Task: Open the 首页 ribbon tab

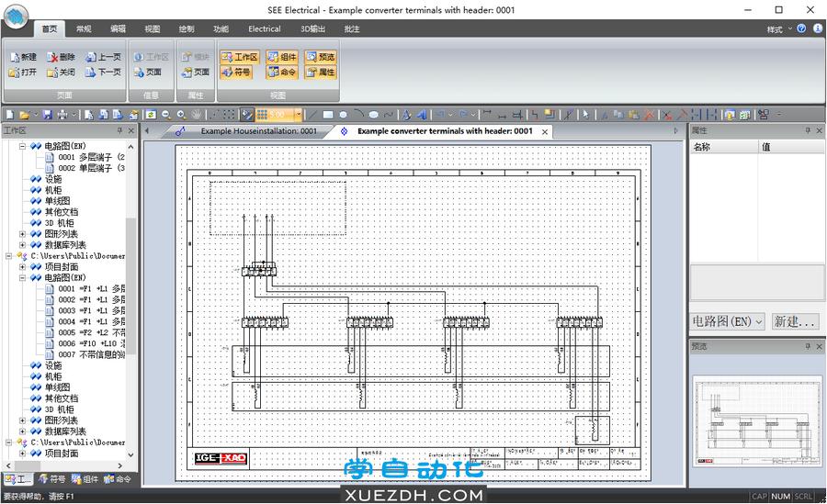Action: [49, 29]
